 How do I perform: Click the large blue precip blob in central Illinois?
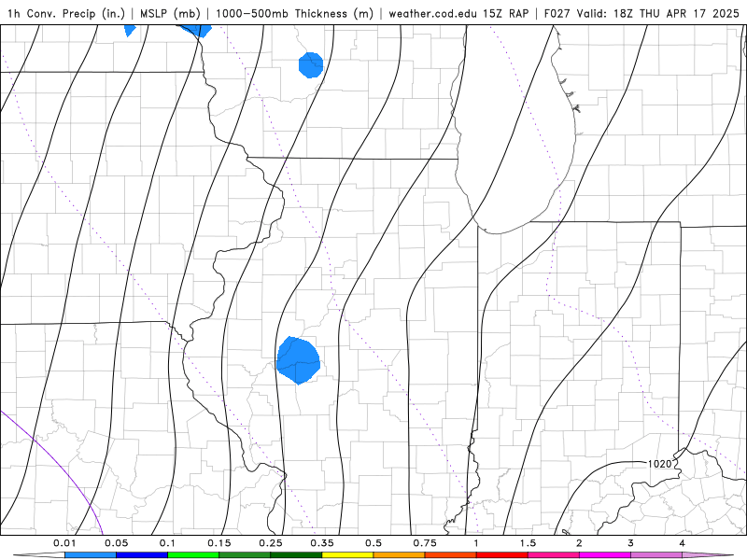click(x=298, y=360)
